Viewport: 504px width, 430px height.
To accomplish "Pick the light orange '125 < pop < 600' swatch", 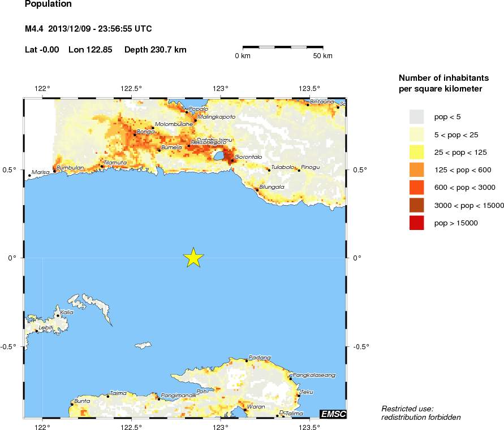I will (x=416, y=170).
